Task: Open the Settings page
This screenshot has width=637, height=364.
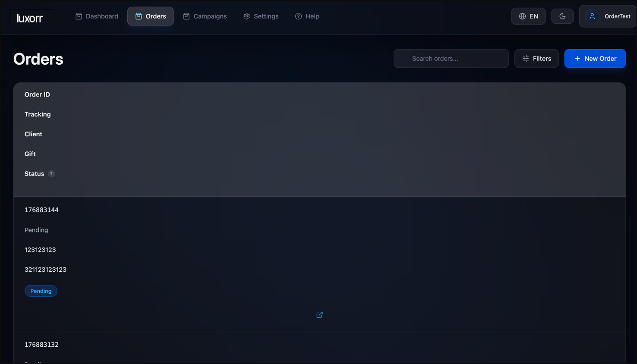Action: (x=261, y=16)
